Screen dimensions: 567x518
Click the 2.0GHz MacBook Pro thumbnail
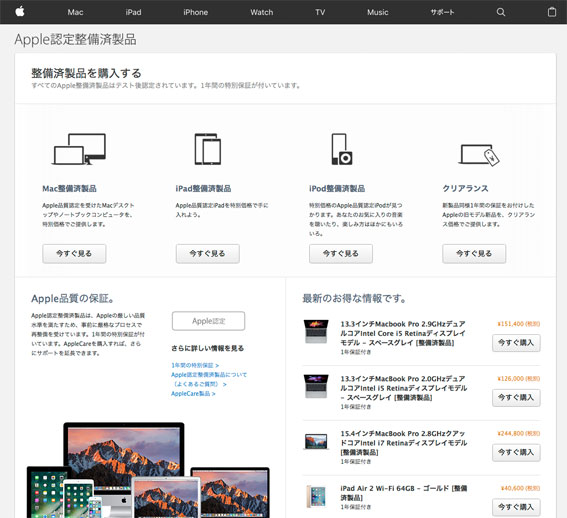[x=316, y=386]
